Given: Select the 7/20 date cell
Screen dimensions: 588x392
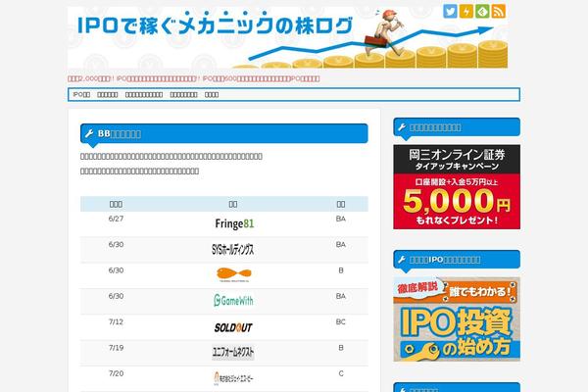Looking at the screenshot, I should point(116,373).
